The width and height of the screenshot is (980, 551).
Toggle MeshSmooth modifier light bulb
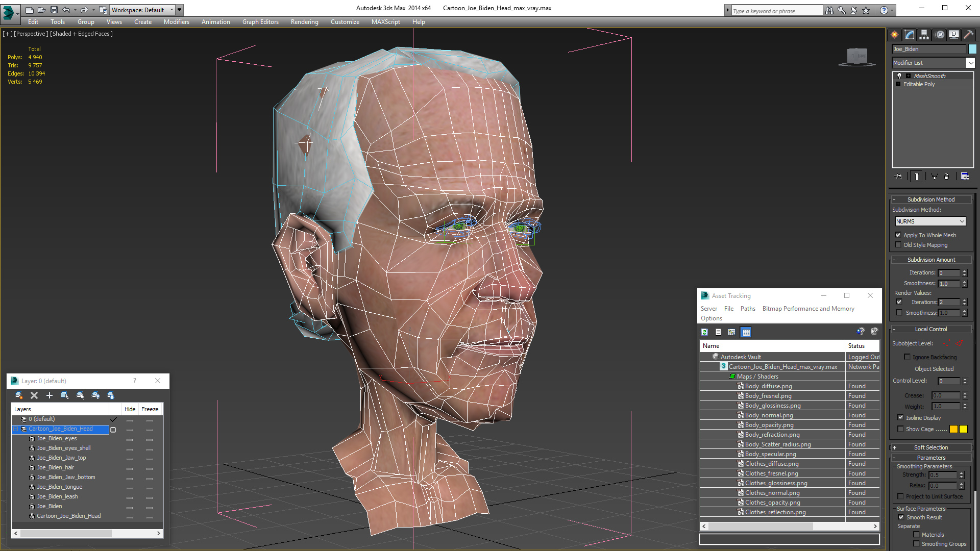tap(899, 76)
